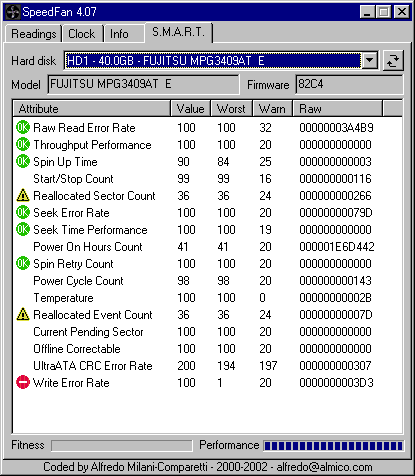Screen dimensions: 415x476
Task: Click OK icon beside Throughput Performance
Action: click(x=23, y=145)
